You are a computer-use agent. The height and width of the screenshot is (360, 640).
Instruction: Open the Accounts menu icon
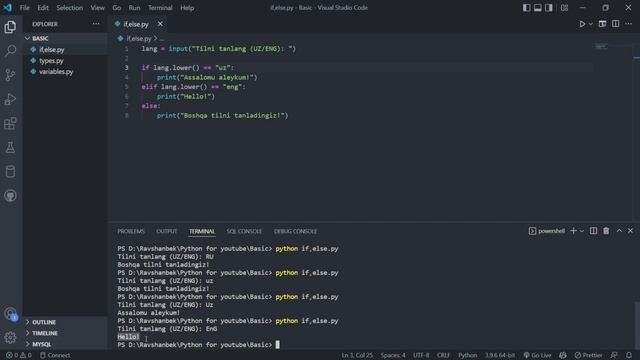pyautogui.click(x=10, y=313)
